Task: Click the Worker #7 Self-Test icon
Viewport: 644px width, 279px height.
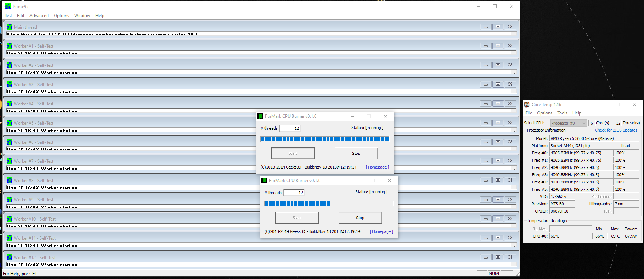Action: (9, 161)
